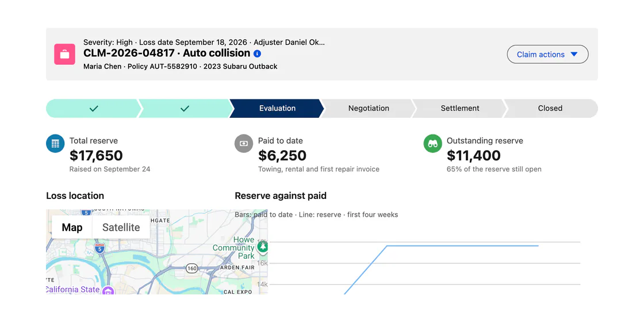The width and height of the screenshot is (644, 322).
Task: Click the Policy AUT-5582910 details line
Action: tap(181, 66)
